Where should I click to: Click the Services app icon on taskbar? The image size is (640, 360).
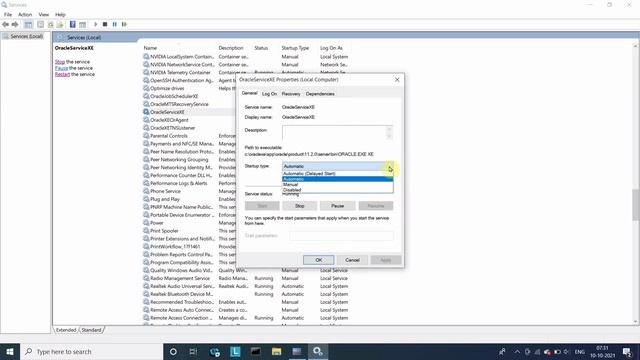click(318, 351)
